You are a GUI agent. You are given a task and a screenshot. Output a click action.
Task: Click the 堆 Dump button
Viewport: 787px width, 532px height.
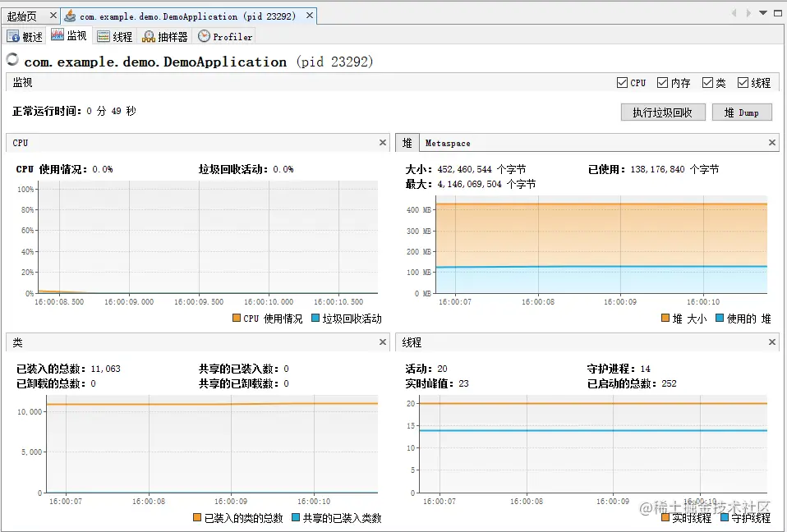click(x=742, y=112)
